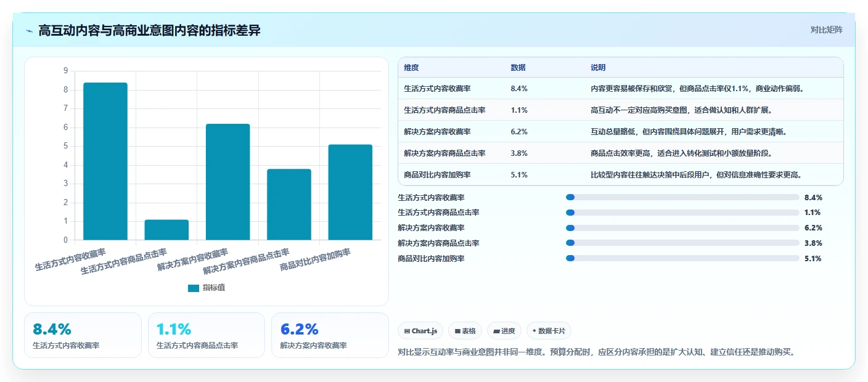Select table row cell 生活方式内容收藏率
The width and height of the screenshot is (868, 382).
click(437, 89)
